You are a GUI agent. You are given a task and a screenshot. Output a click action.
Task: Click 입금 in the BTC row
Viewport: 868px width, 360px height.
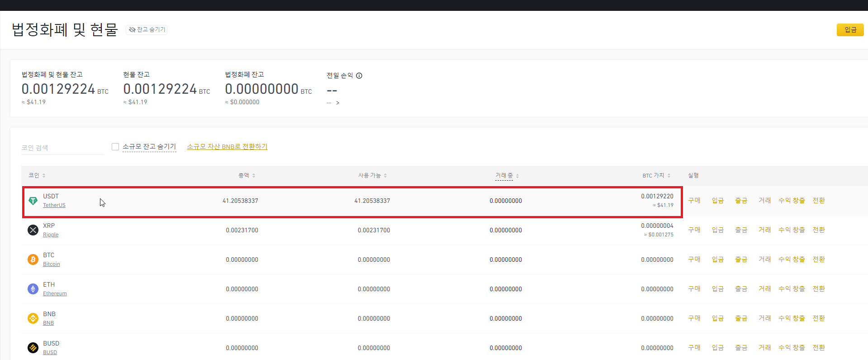coord(718,259)
